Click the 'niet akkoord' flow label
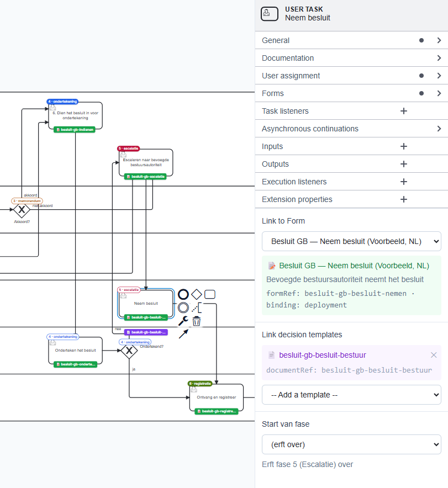The image size is (448, 488). [x=43, y=206]
